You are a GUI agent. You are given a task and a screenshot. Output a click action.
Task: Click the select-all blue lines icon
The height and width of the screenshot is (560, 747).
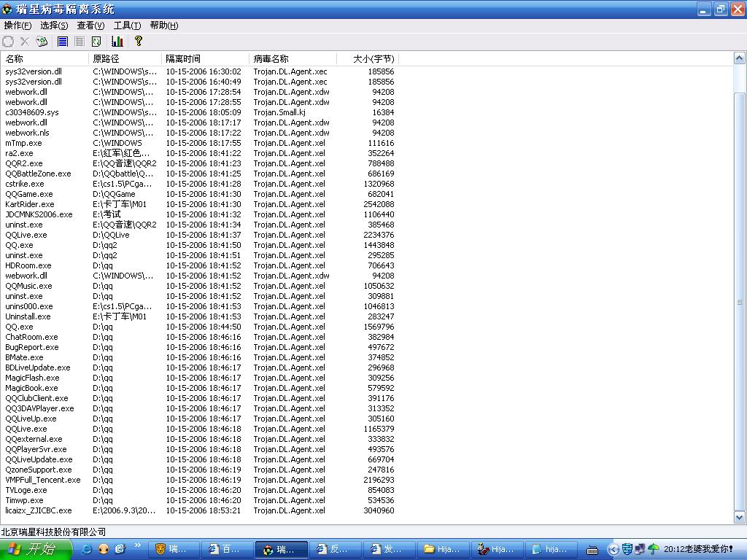click(63, 42)
